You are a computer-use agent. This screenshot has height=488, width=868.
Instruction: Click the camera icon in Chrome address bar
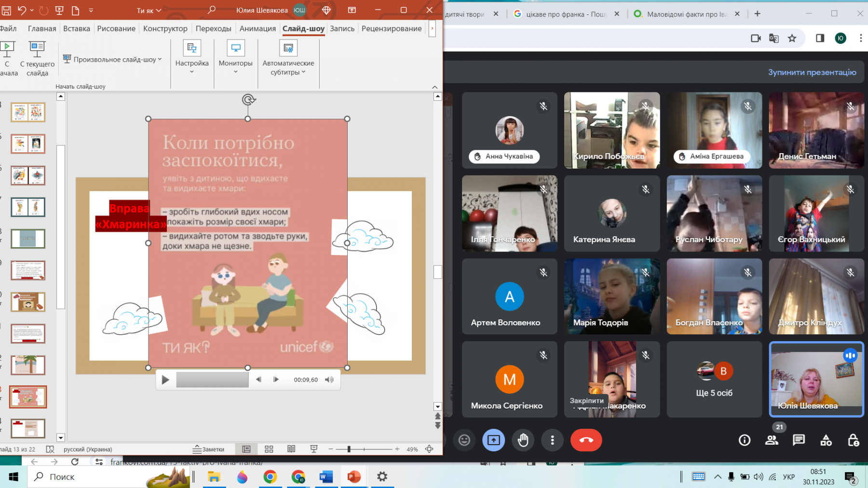756,38
